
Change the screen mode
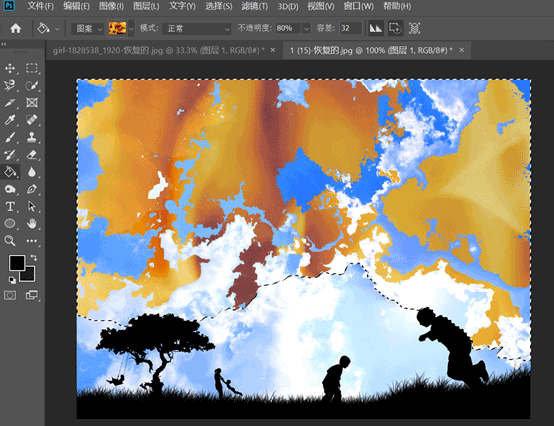click(x=32, y=295)
